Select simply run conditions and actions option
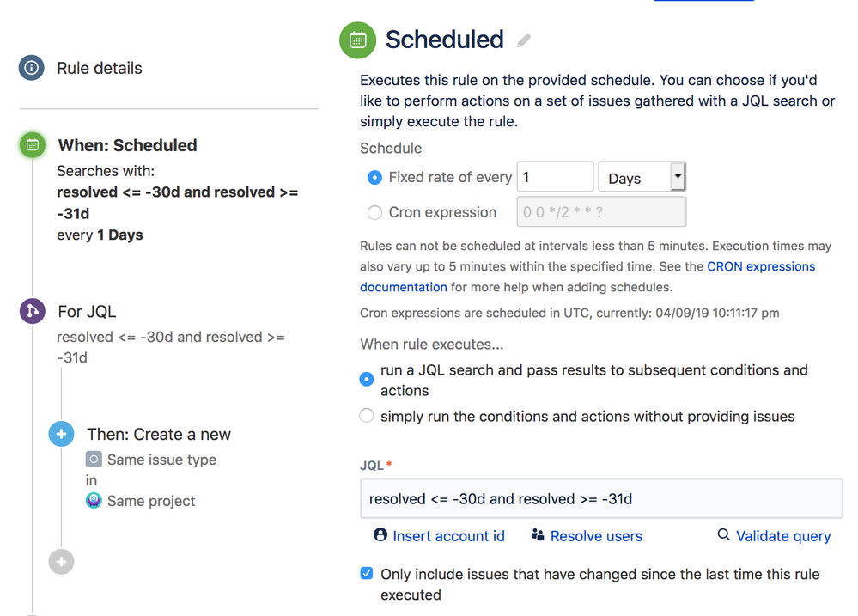The image size is (858, 616). pos(367,416)
